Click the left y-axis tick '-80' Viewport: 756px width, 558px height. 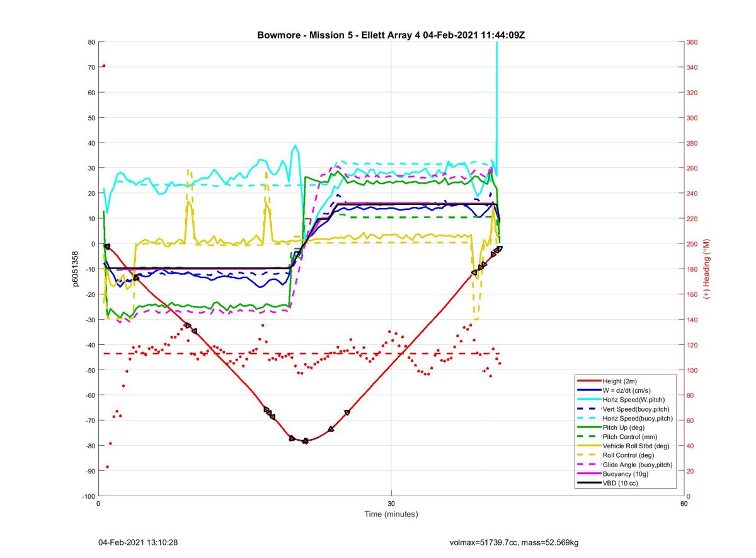(89, 446)
